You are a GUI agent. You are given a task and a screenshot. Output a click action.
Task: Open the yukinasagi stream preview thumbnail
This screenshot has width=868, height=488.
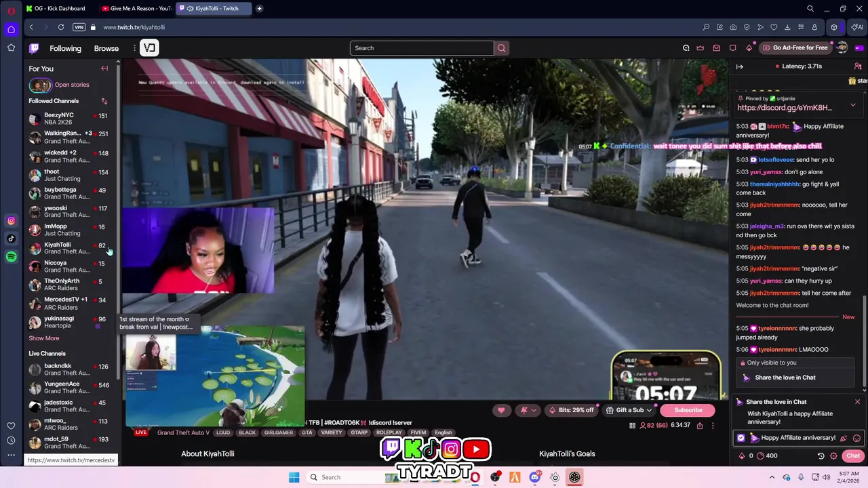coord(214,375)
